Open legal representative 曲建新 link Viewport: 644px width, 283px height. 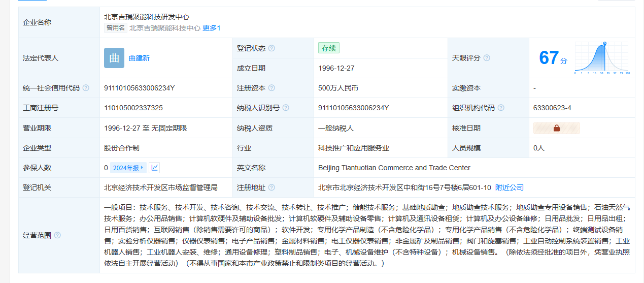pyautogui.click(x=139, y=58)
